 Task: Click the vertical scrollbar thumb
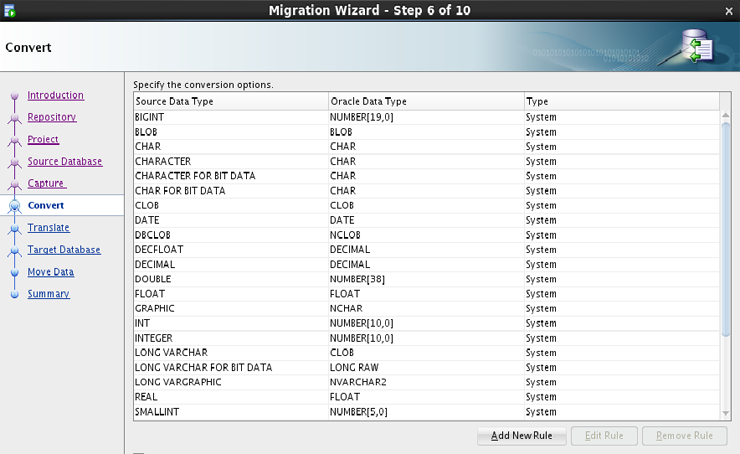point(725,228)
